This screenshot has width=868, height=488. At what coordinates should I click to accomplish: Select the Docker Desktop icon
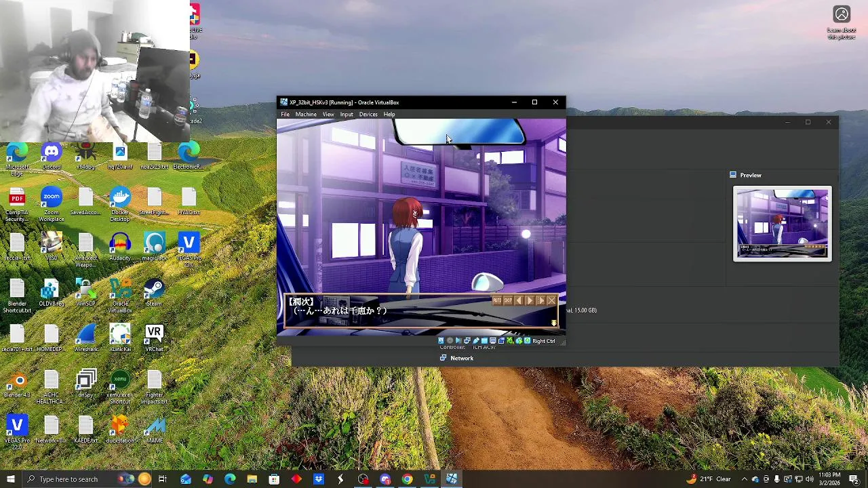(120, 205)
